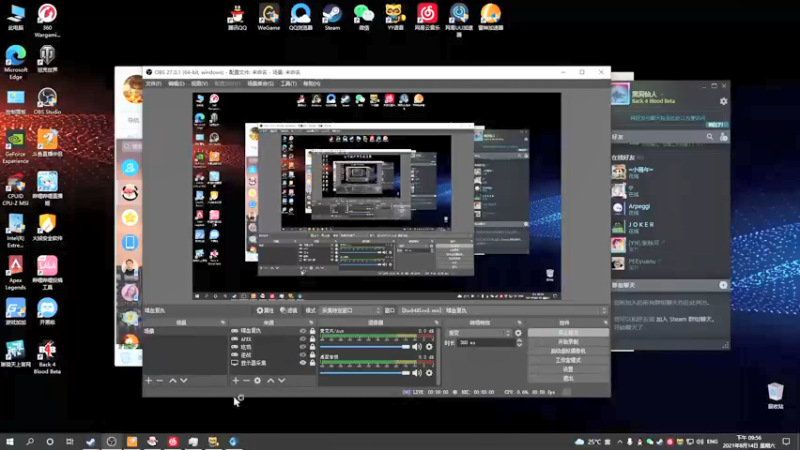Open OBS 帮助 (Help) menu
800x450 pixels.
click(311, 84)
